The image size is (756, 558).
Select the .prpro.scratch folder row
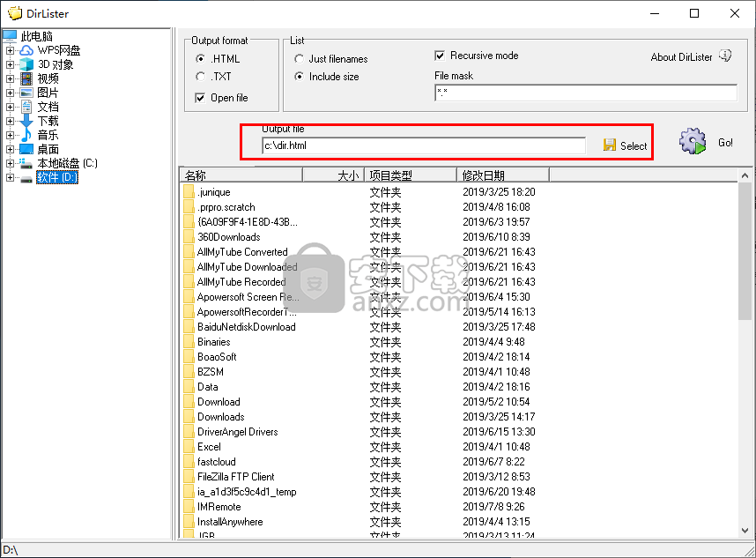tap(226, 207)
